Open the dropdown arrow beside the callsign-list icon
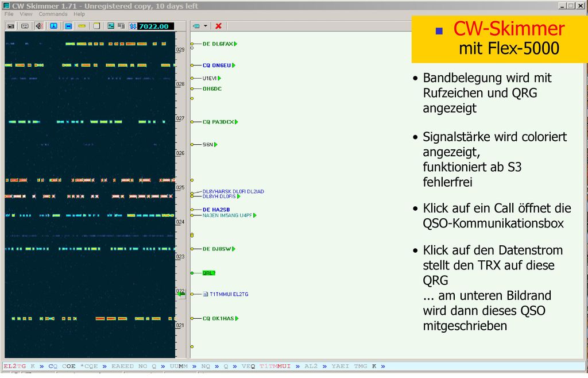588x378 pixels. click(x=206, y=26)
